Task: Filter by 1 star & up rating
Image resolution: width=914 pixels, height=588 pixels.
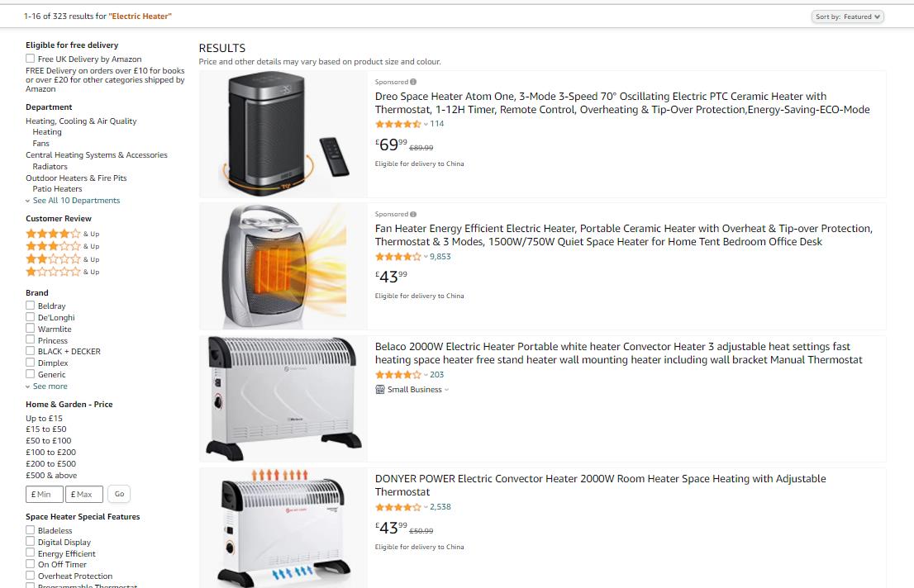Action: pyautogui.click(x=53, y=272)
